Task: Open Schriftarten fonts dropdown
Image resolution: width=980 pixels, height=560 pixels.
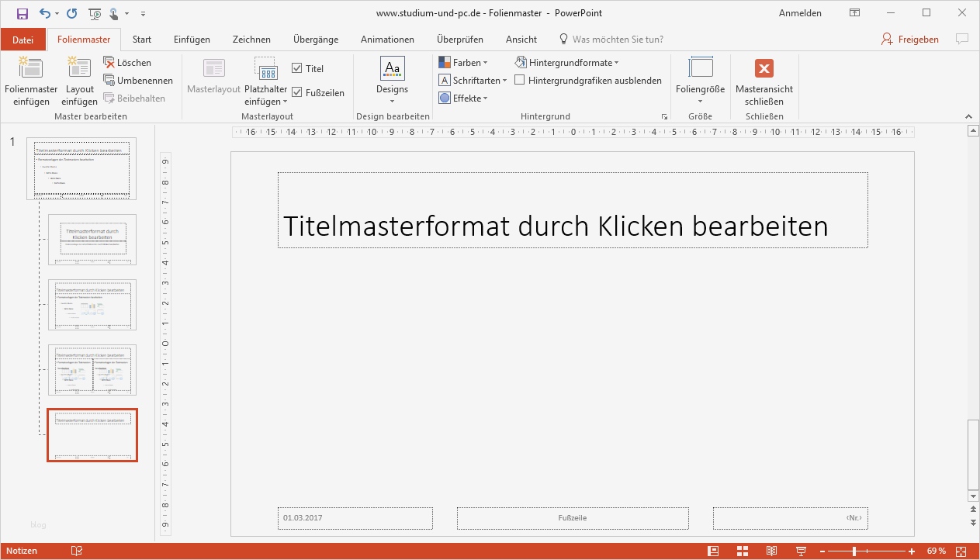Action: click(x=473, y=81)
